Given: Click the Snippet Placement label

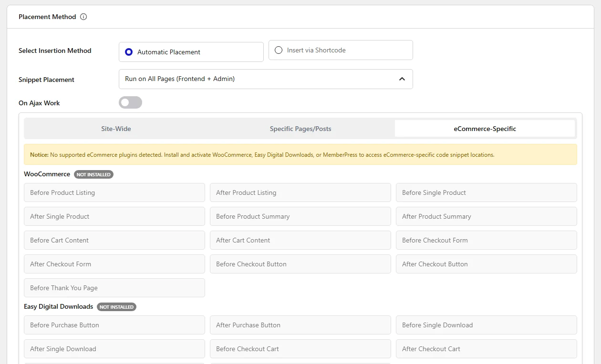Looking at the screenshot, I should click(46, 80).
